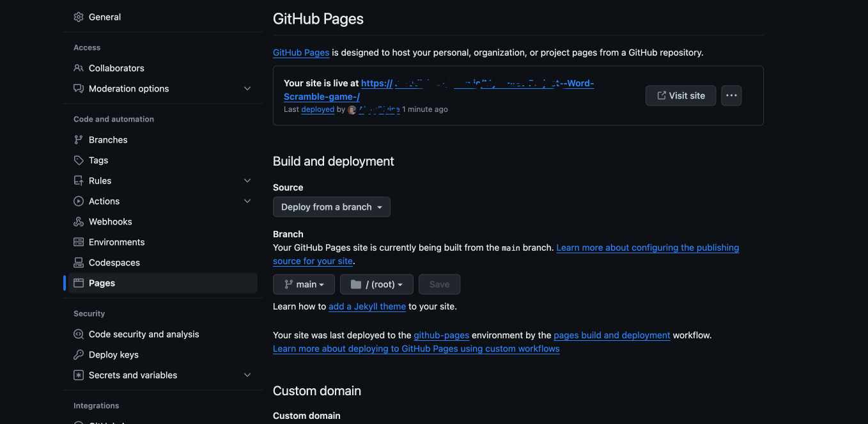Click the Visit site button
Viewport: 868px width, 424px height.
click(681, 96)
